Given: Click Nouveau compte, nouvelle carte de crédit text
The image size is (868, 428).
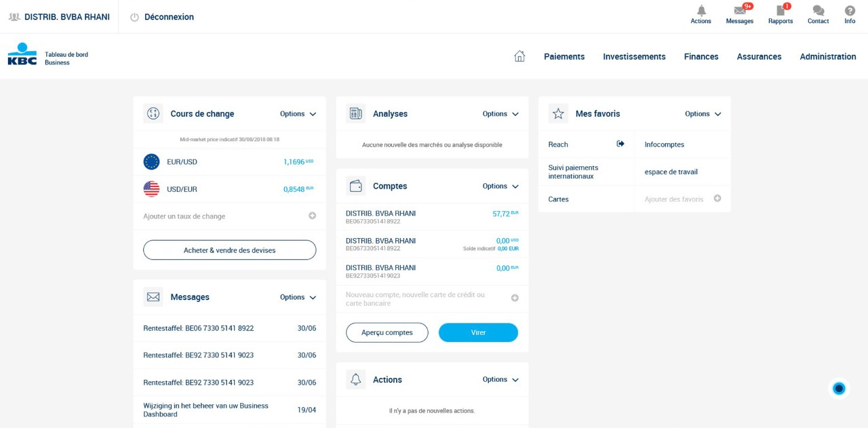Looking at the screenshot, I should [415, 299].
